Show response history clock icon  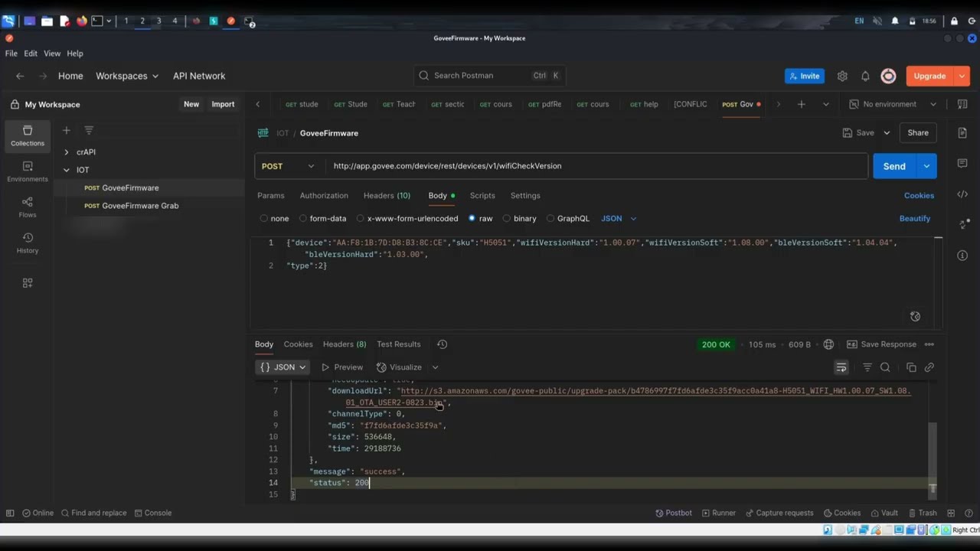(x=442, y=344)
